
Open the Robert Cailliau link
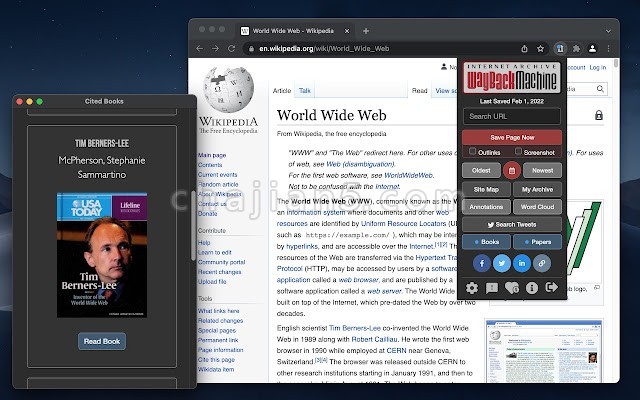pos(374,339)
